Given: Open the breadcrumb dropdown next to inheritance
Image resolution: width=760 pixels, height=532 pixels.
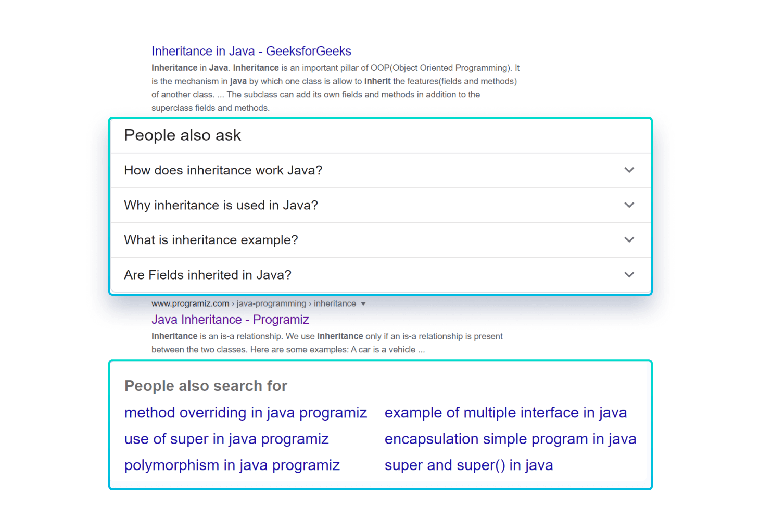Looking at the screenshot, I should (x=363, y=303).
